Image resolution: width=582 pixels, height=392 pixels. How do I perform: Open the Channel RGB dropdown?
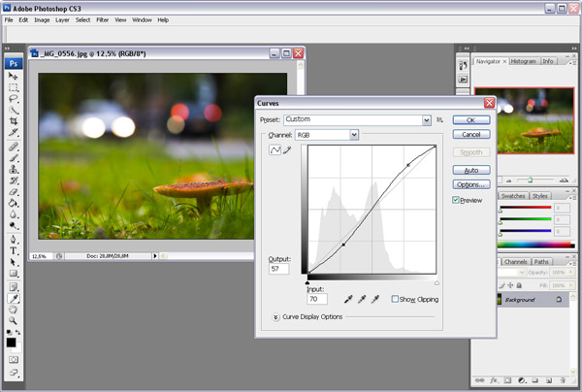point(354,135)
